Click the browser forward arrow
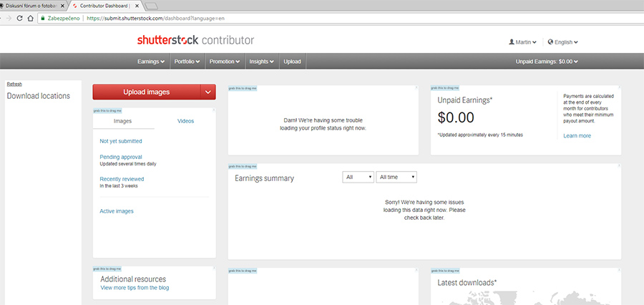 click(x=8, y=18)
